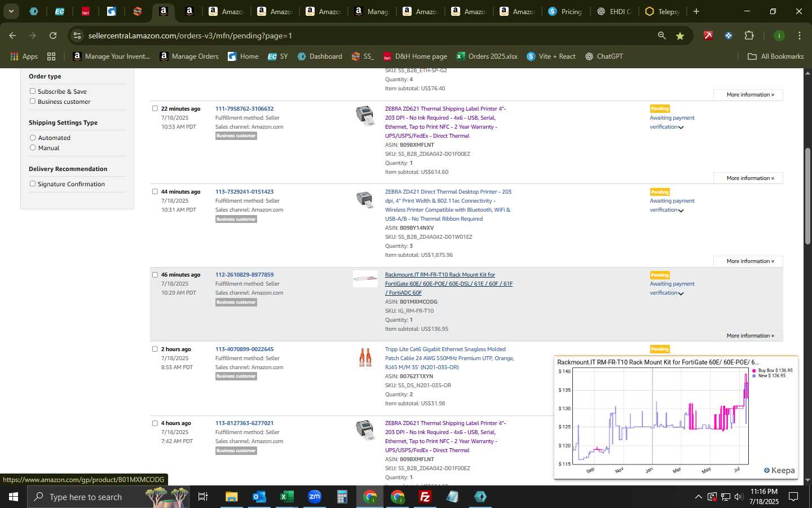Screen dimensions: 812x508
Task: Open the Chrome extensions puzzle icon
Action: click(749, 36)
